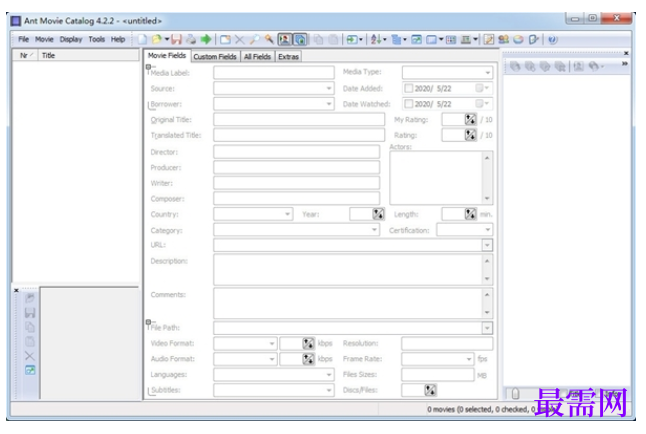
Task: Check the Date Watched checkbox
Action: coord(409,104)
